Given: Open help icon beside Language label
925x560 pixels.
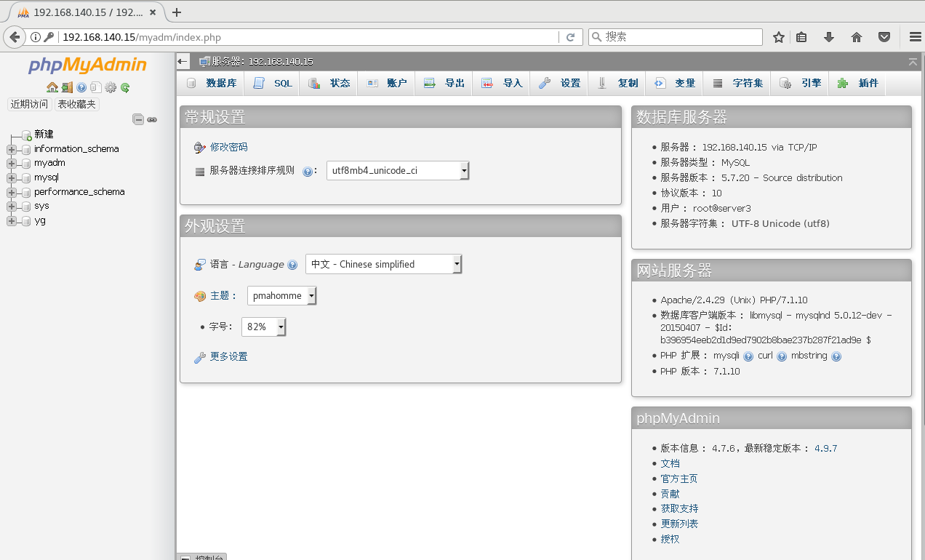Looking at the screenshot, I should tap(292, 265).
